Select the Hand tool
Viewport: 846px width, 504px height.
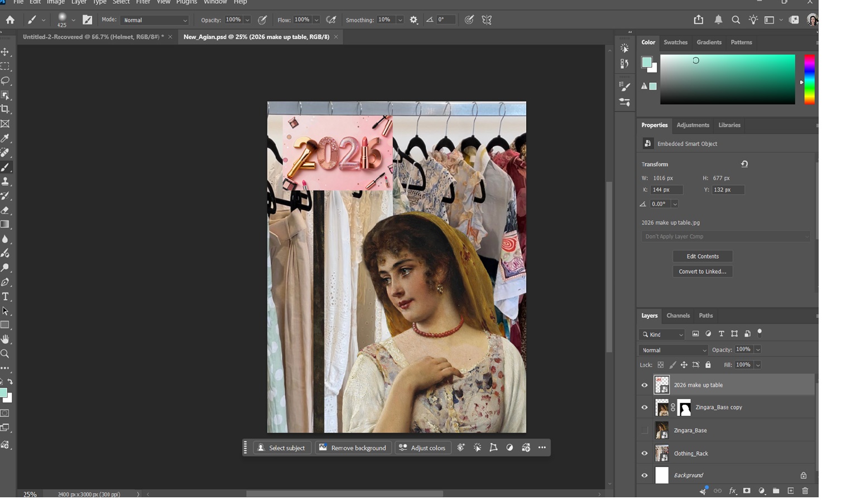(x=6, y=340)
